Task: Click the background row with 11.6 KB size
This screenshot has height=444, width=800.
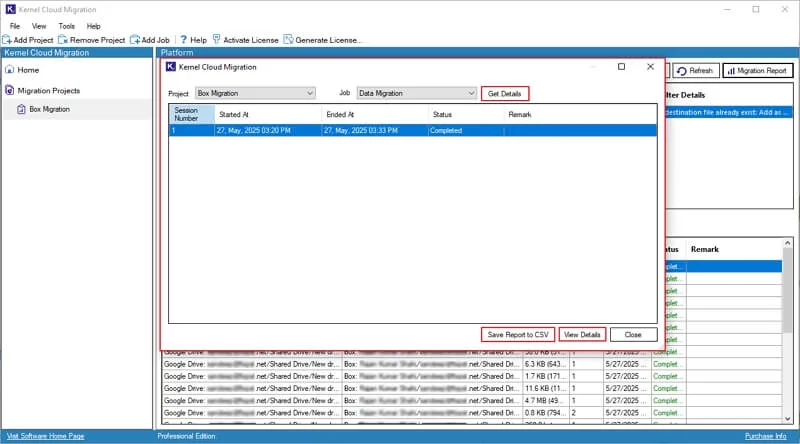Action: click(x=472, y=389)
